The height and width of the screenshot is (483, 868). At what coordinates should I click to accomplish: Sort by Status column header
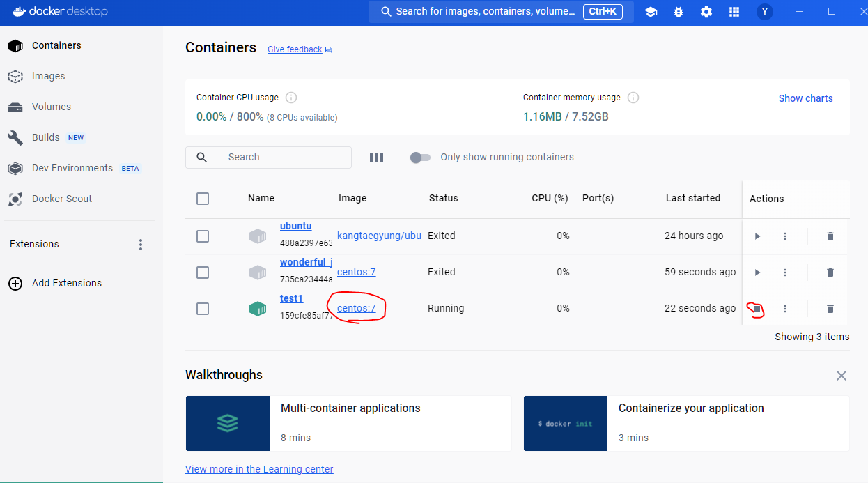pos(444,199)
